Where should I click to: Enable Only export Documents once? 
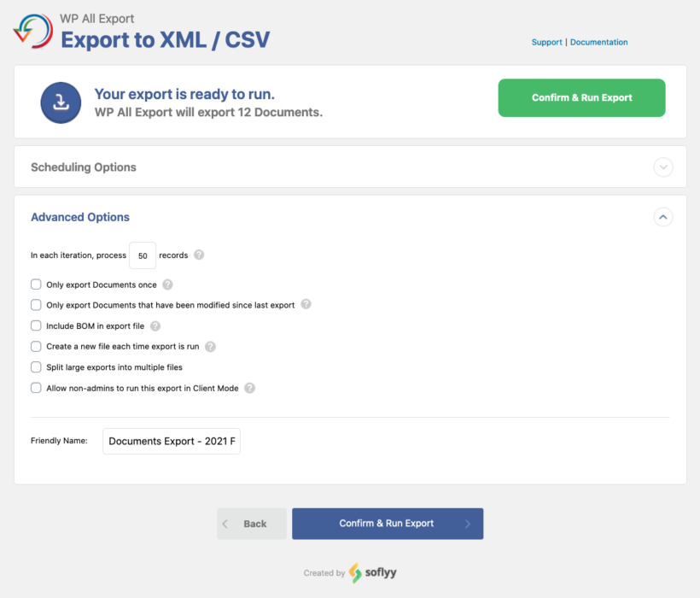pyautogui.click(x=36, y=284)
